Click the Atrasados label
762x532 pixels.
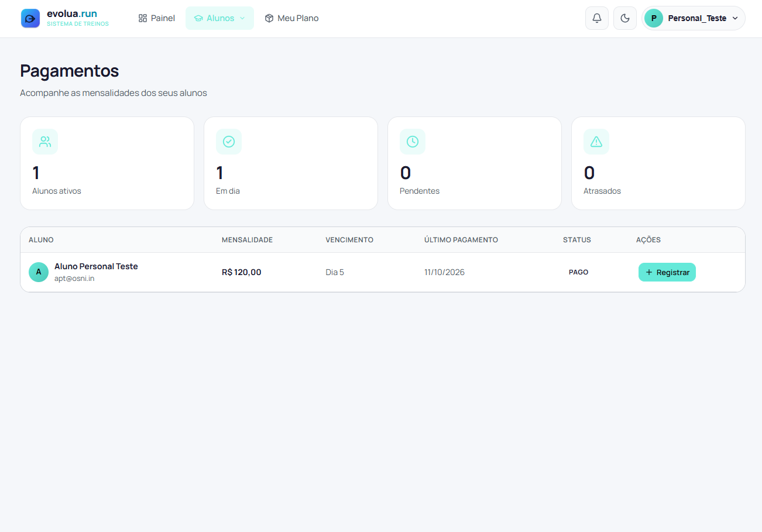[602, 191]
